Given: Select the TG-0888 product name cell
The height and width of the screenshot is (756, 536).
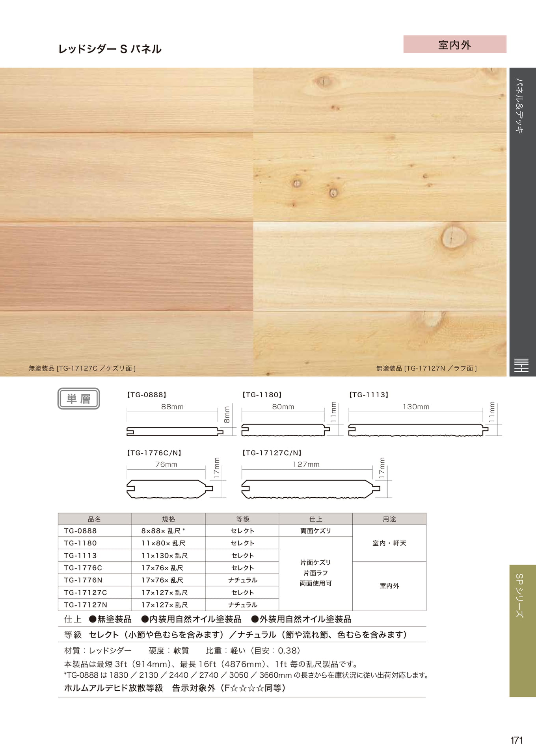Looking at the screenshot, I should pyautogui.click(x=95, y=531).
